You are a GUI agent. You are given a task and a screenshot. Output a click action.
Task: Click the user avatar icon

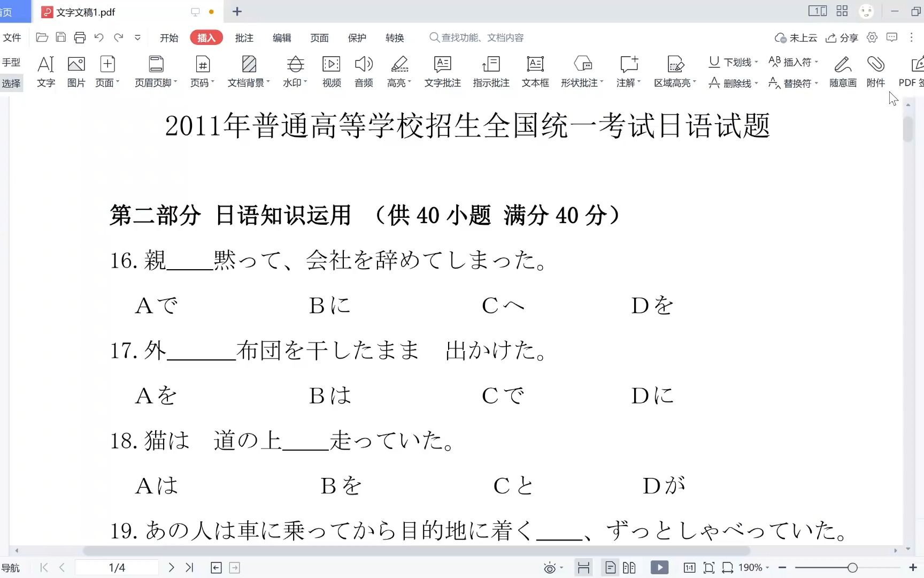click(866, 11)
